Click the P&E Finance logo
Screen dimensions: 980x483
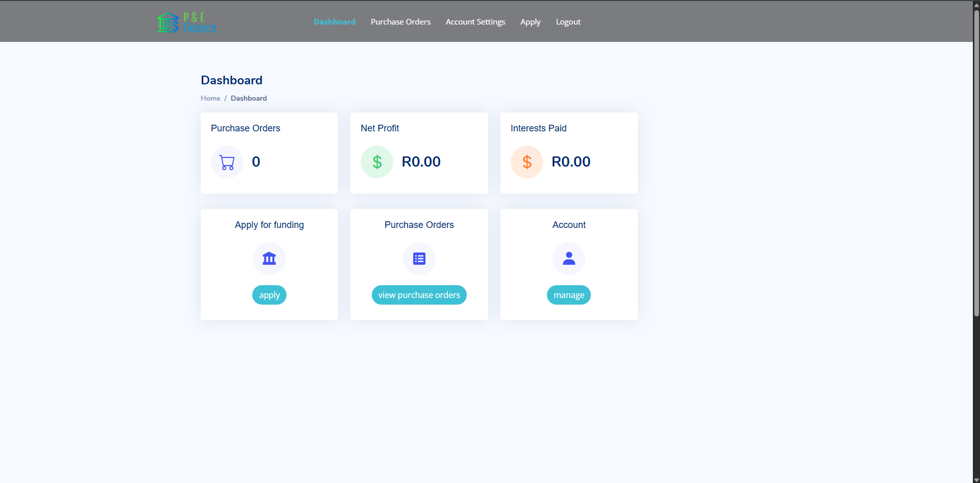pos(187,22)
